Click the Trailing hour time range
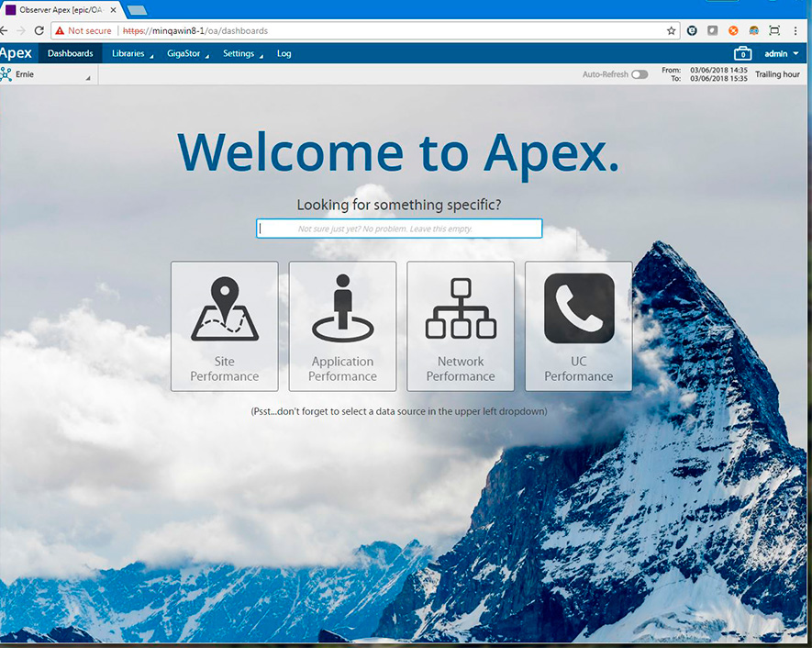 pyautogui.click(x=777, y=74)
